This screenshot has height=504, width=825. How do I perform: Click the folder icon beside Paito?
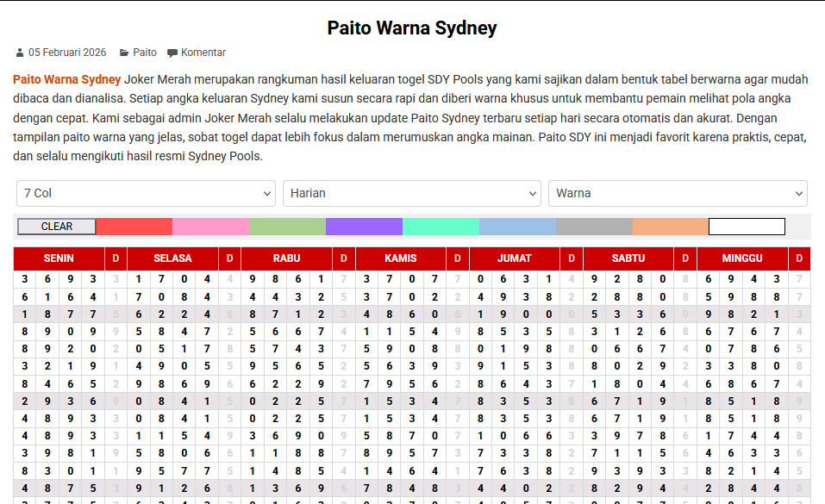[123, 52]
